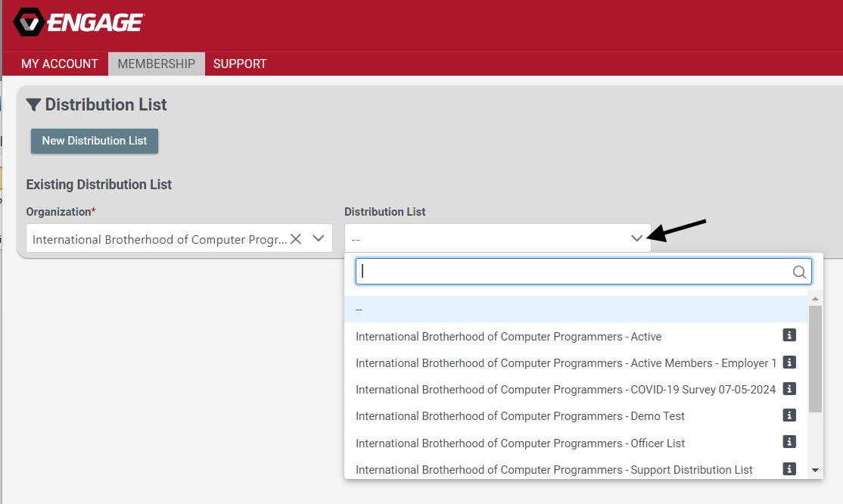Open the MY ACCOUNT tab
This screenshot has height=504, width=843.
coord(59,64)
